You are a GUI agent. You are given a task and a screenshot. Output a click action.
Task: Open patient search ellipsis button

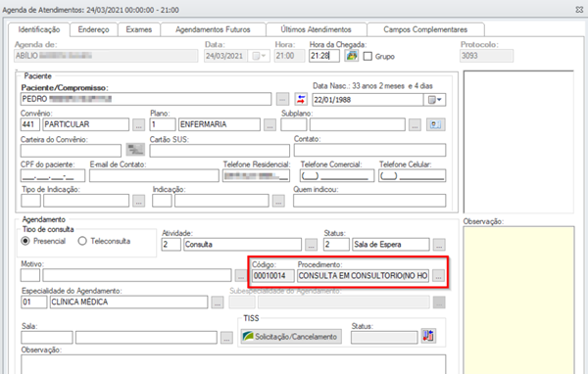coord(283,99)
